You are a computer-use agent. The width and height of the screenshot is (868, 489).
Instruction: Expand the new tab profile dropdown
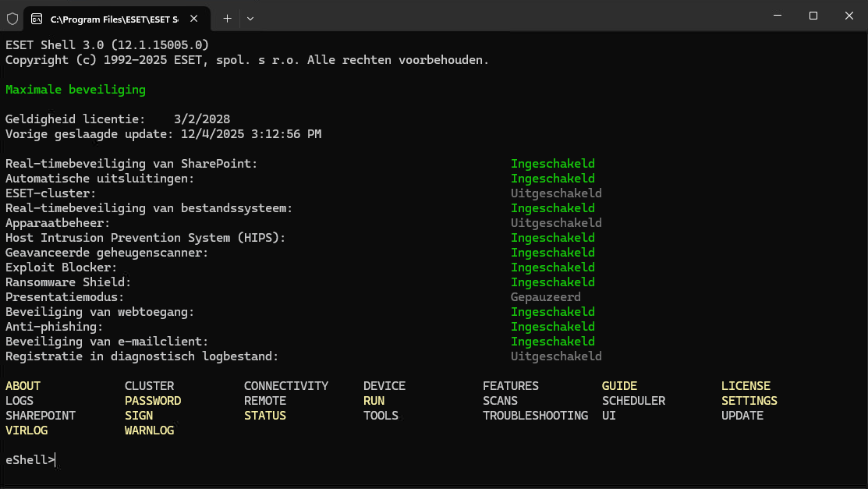click(250, 17)
